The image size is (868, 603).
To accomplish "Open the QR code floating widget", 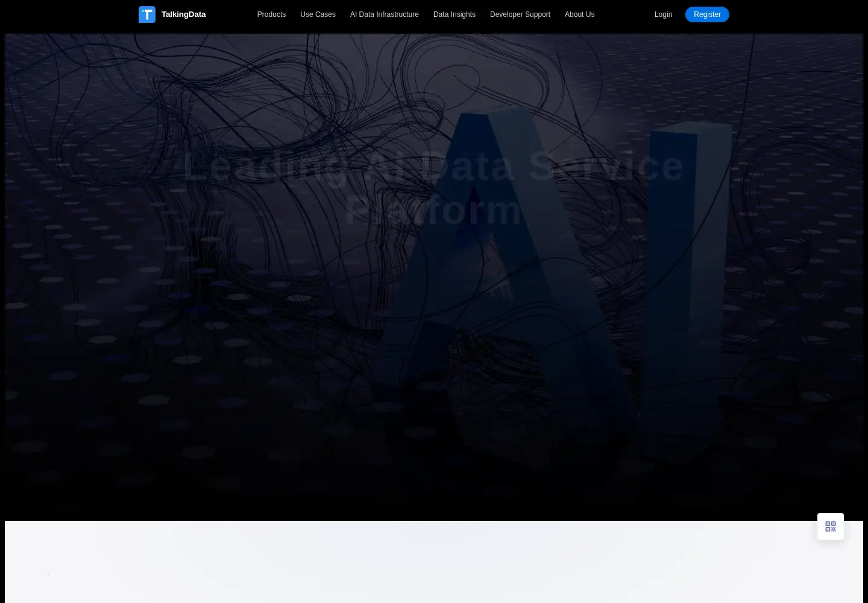I will click(x=831, y=526).
